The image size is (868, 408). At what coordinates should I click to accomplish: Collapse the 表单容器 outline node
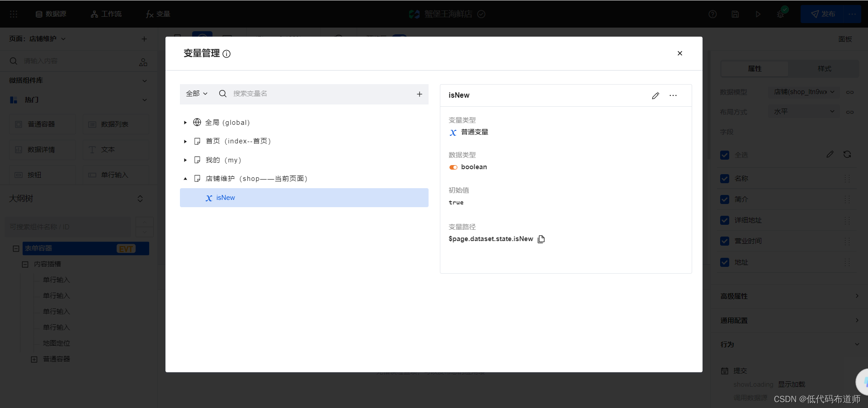16,248
